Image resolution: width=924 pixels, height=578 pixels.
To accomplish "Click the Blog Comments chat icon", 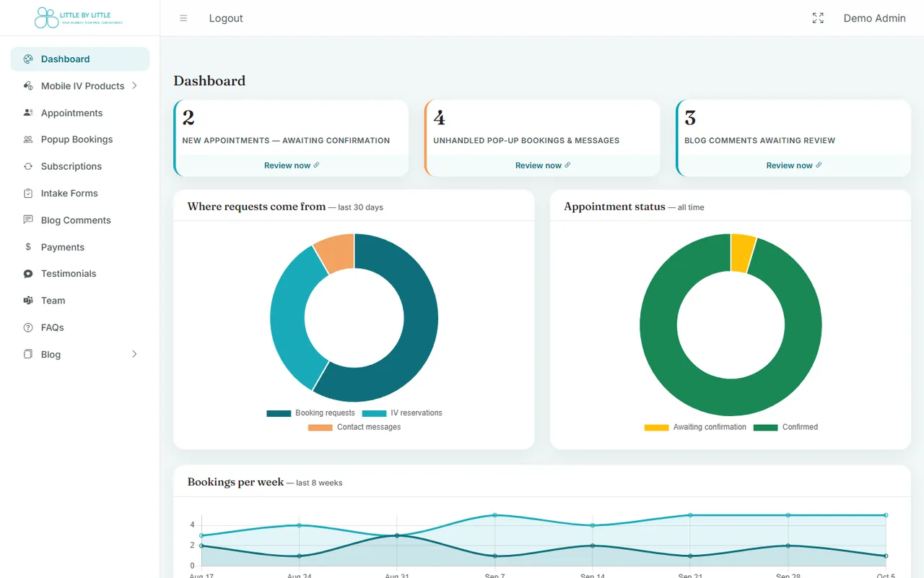I will [28, 220].
